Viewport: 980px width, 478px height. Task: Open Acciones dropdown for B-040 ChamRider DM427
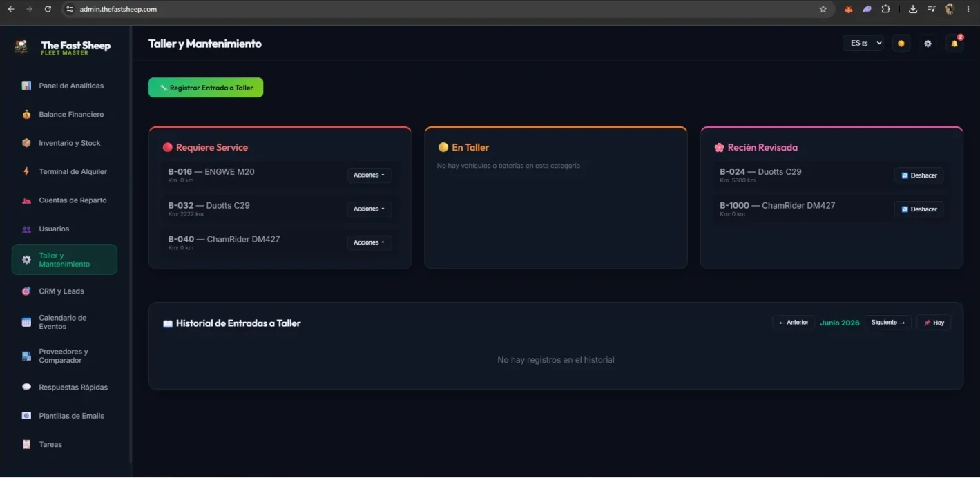click(x=369, y=242)
